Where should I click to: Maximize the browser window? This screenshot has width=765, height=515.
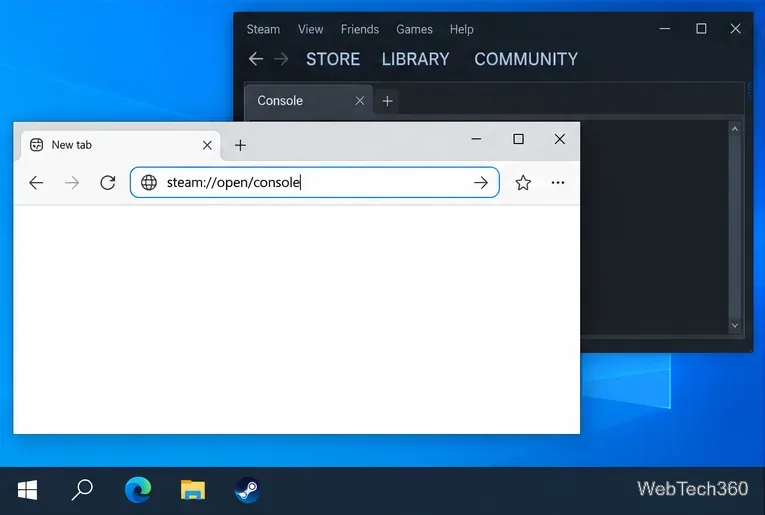tap(518, 139)
